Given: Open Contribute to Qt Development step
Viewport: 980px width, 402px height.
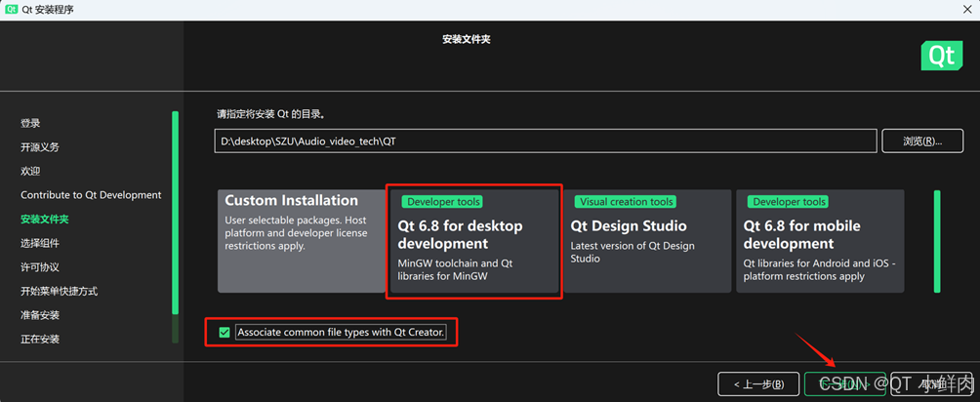Looking at the screenshot, I should 91,195.
